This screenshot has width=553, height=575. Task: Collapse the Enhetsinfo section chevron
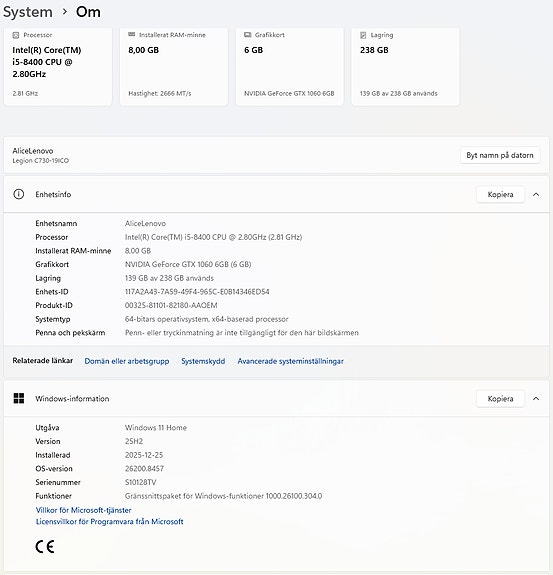(x=536, y=195)
